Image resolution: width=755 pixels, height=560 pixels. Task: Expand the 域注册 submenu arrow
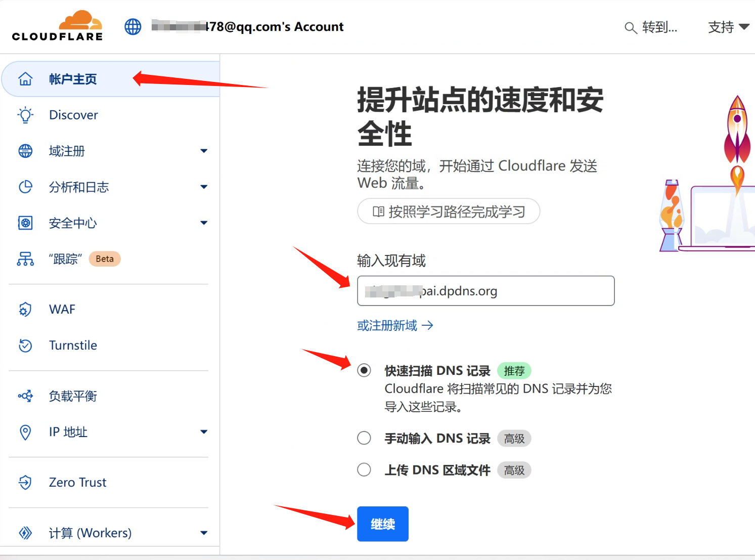pos(204,151)
